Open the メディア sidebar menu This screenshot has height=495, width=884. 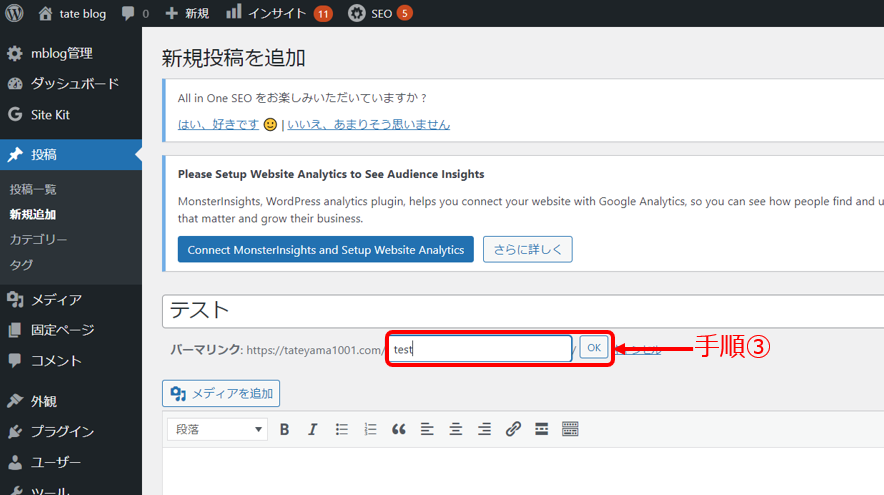click(55, 299)
